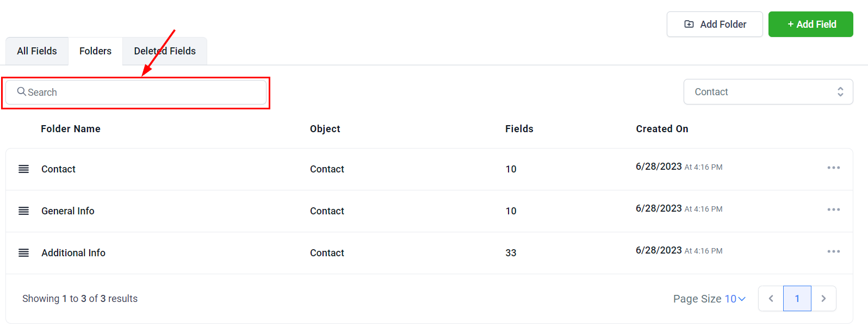Open three-dot menu for Additional Info row
Screen dimensions: 868x327
pos(833,251)
